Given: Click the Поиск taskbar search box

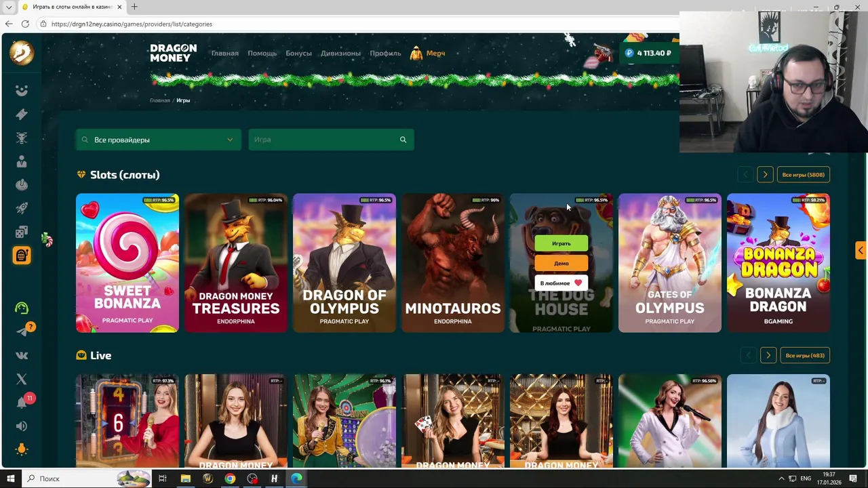Looking at the screenshot, I should 87,479.
